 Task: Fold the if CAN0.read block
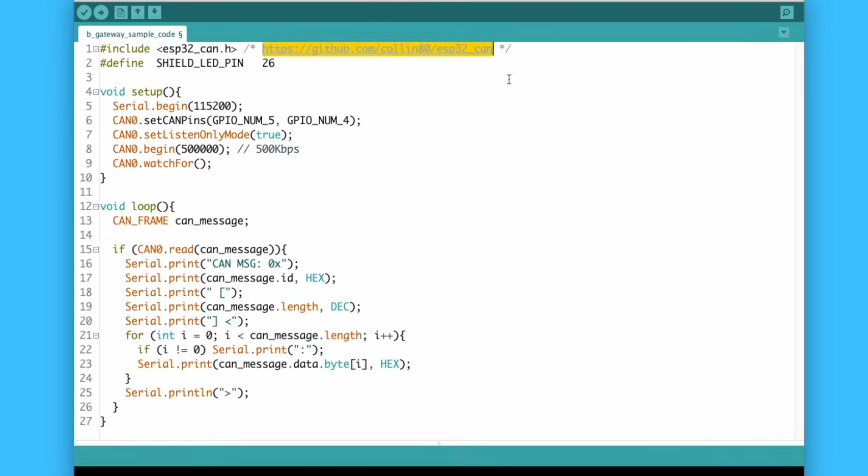[x=96, y=250]
